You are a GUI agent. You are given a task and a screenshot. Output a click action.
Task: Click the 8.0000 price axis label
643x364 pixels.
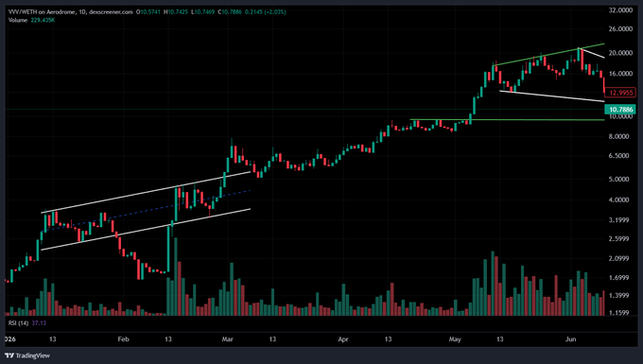[x=618, y=136]
